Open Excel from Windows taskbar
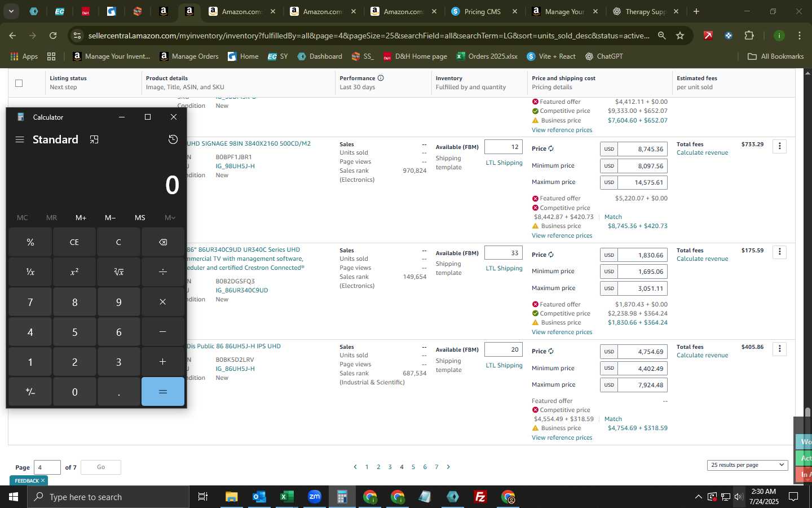Screen dimensions: 812x508 pos(287,497)
